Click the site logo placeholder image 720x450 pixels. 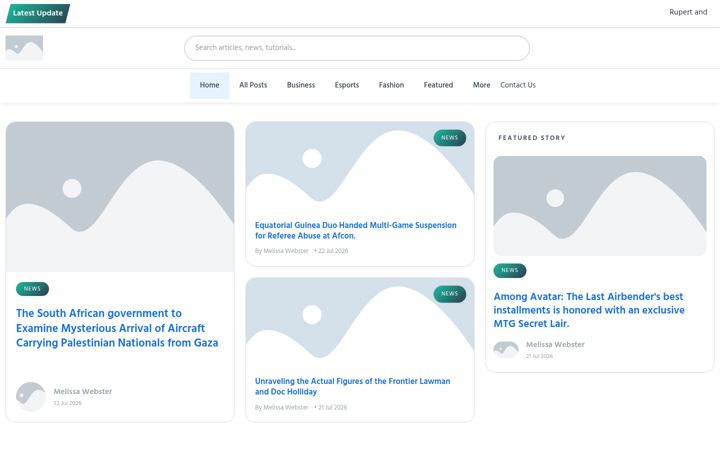point(24,48)
